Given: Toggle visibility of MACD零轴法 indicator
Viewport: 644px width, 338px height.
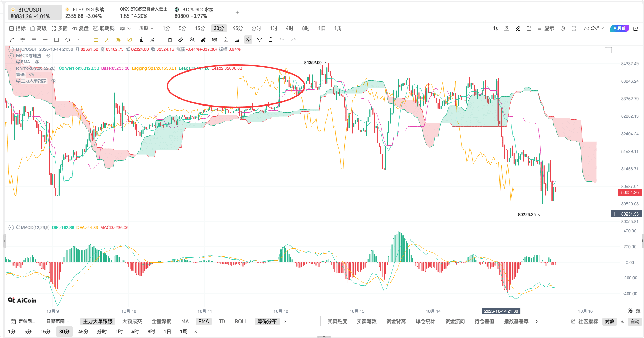Looking at the screenshot, I should pos(48,56).
